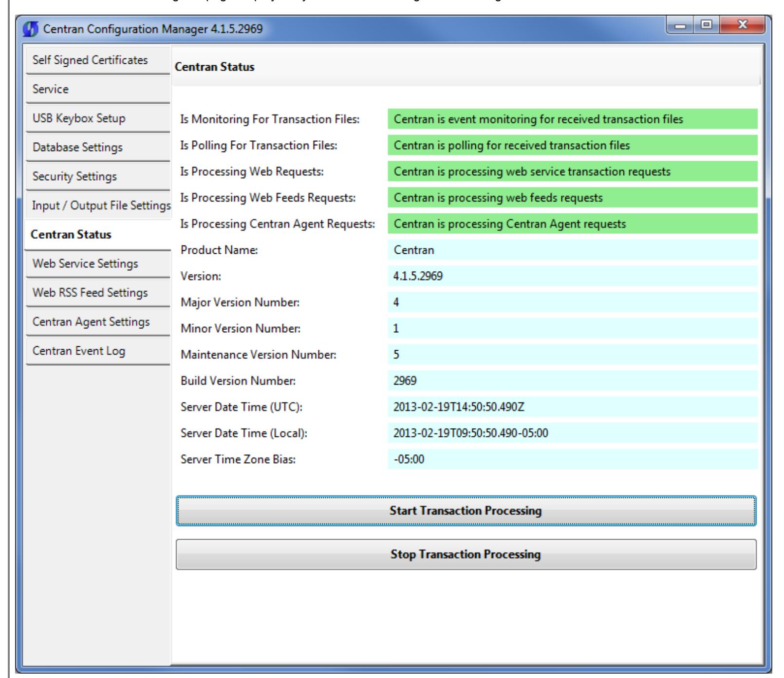This screenshot has height=678, width=784.
Task: Go to Database Settings tab
Action: click(98, 147)
